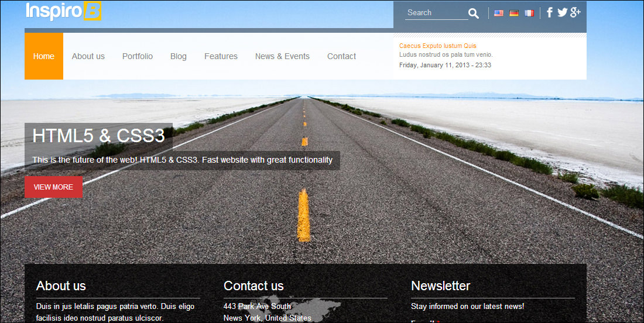The height and width of the screenshot is (323, 644).
Task: Click the Inspiro B logo
Action: (x=64, y=11)
